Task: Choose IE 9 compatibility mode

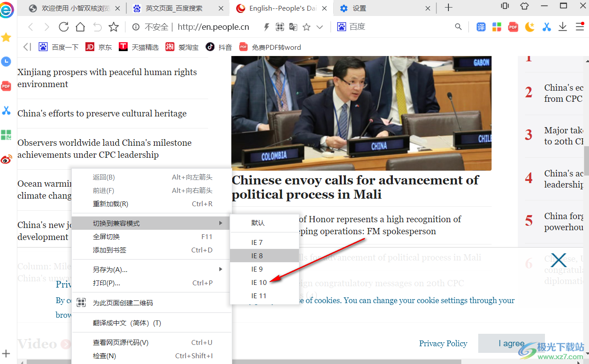Action: (265, 269)
